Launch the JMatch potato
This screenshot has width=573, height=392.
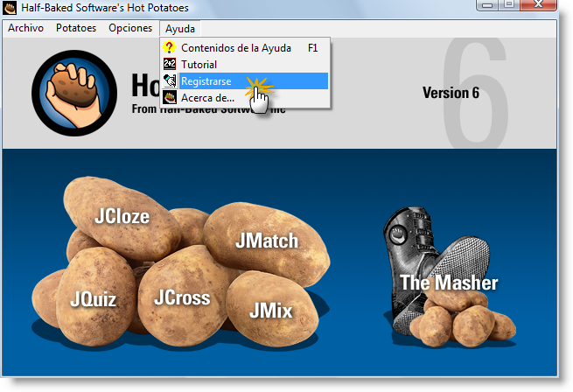(x=267, y=241)
